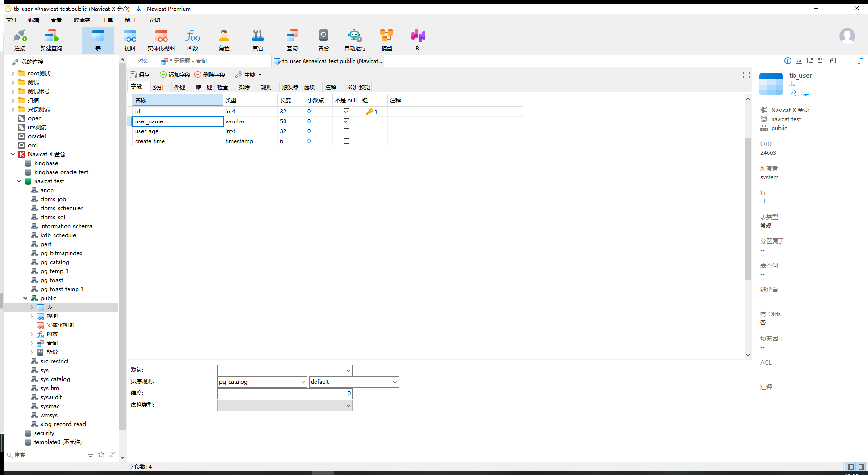The height and width of the screenshot is (475, 868).
Task: Open the SQL 预览 tab
Action: [359, 87]
